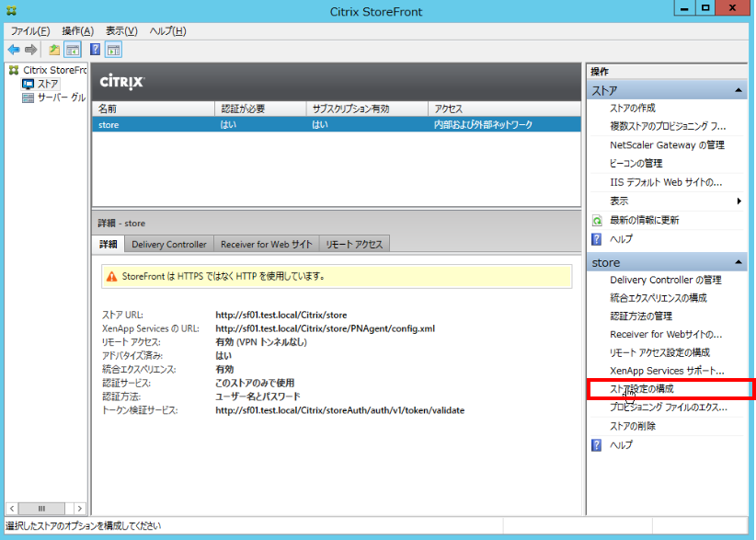The height and width of the screenshot is (540, 756).
Task: Collapse the store actions section
Action: pos(739,262)
